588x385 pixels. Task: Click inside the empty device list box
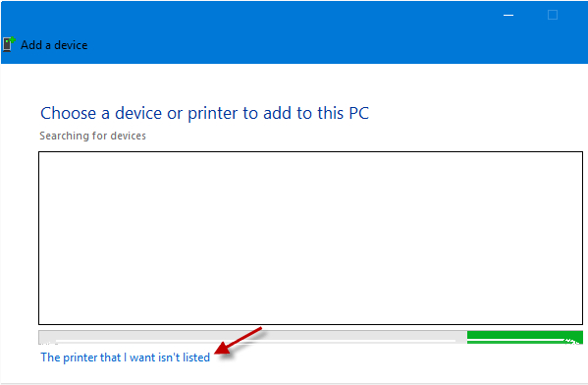click(x=310, y=238)
